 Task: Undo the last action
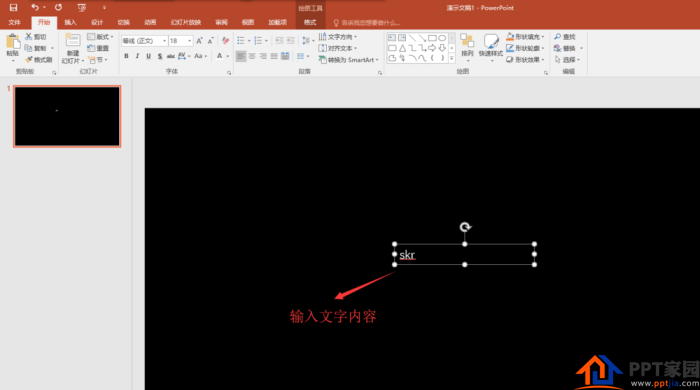pyautogui.click(x=35, y=8)
